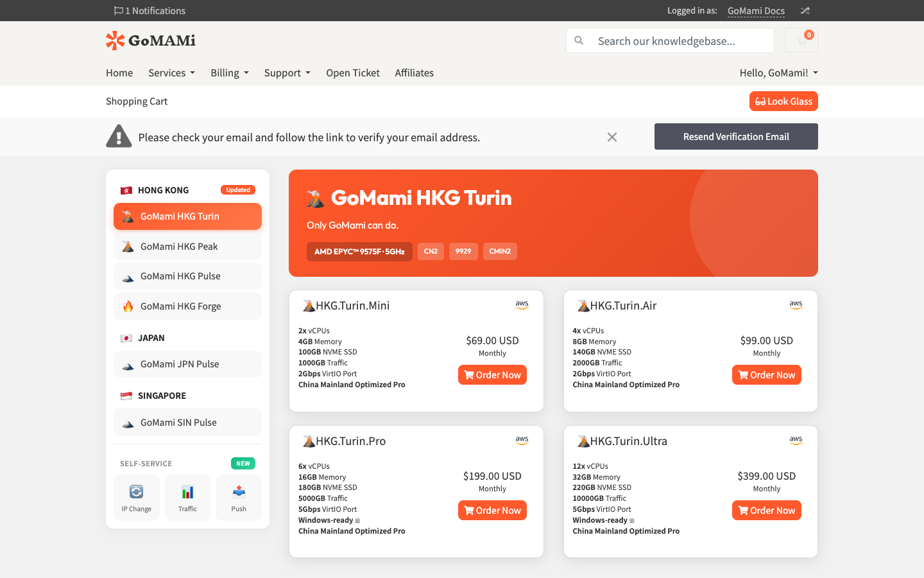
Task: Click the Updated badge beside Hong Kong
Action: tap(238, 190)
